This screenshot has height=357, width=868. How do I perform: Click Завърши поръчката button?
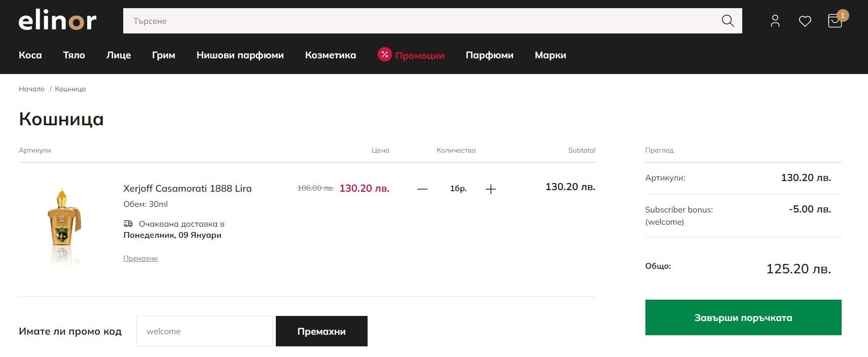pyautogui.click(x=743, y=317)
